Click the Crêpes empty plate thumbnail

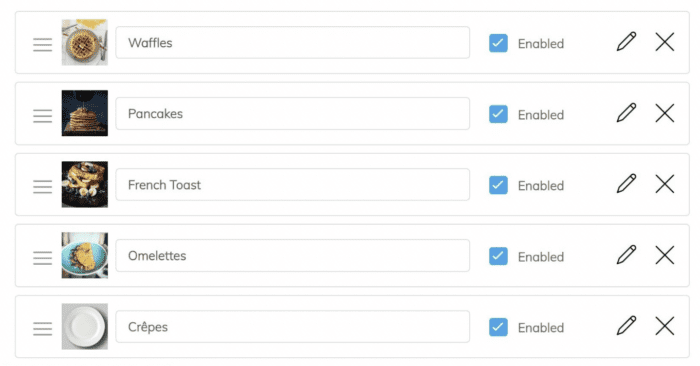[85, 327]
